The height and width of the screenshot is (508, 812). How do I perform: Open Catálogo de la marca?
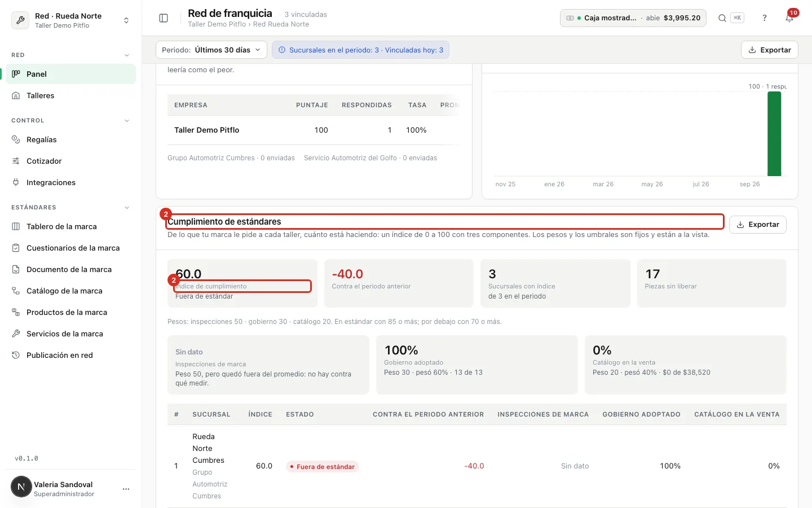(71, 291)
